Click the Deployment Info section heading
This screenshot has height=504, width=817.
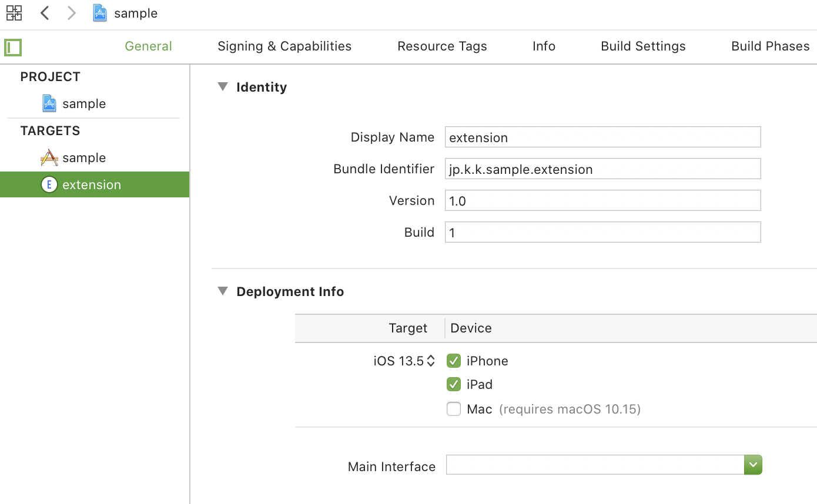290,291
